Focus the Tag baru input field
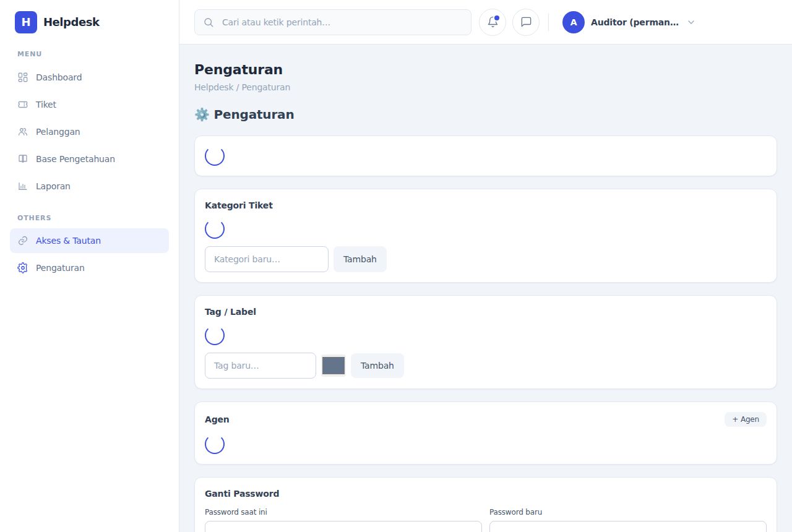Screen dimensions: 792x532 pyautogui.click(x=260, y=366)
